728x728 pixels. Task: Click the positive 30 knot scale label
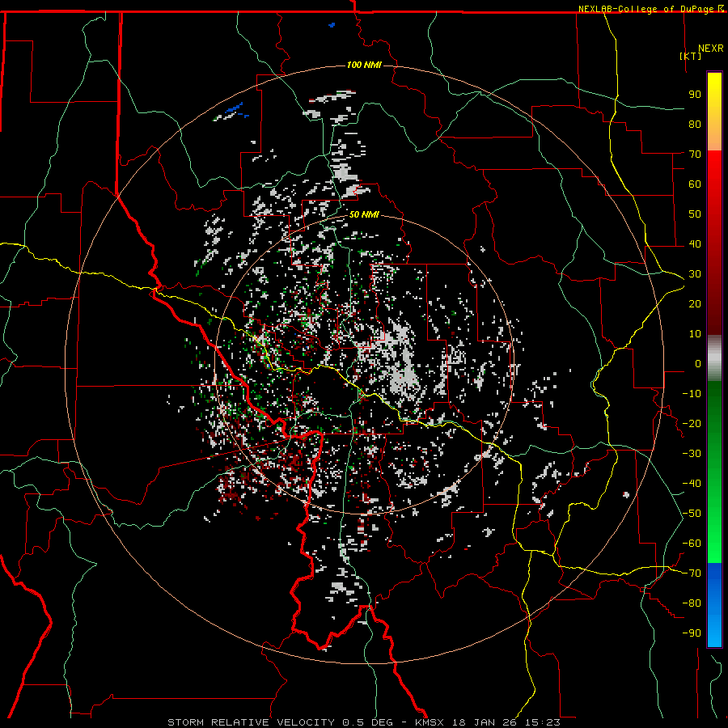695,274
